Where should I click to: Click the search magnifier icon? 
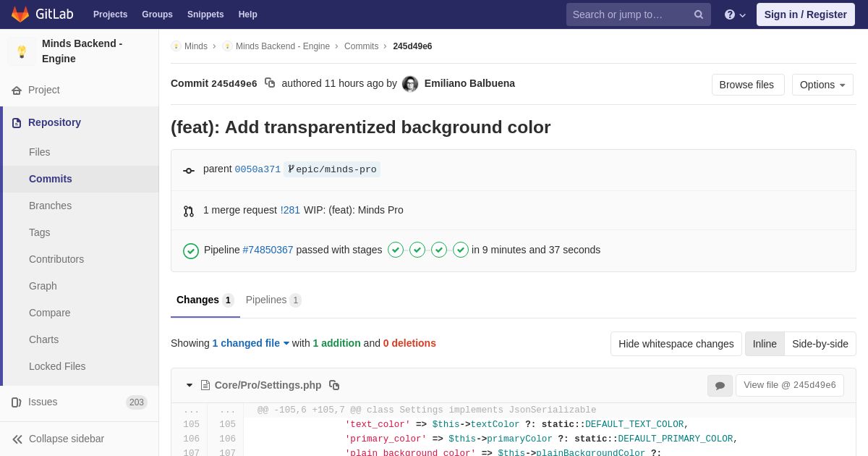pos(699,14)
